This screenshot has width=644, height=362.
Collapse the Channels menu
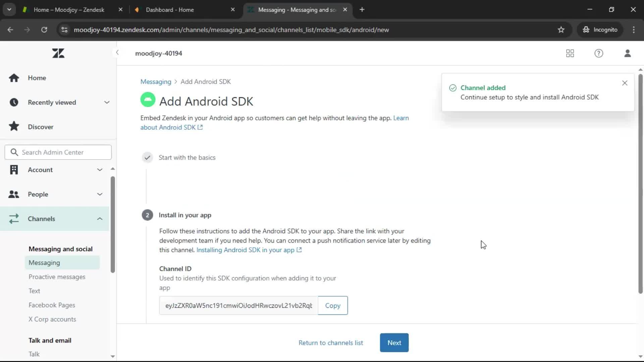[x=100, y=219]
